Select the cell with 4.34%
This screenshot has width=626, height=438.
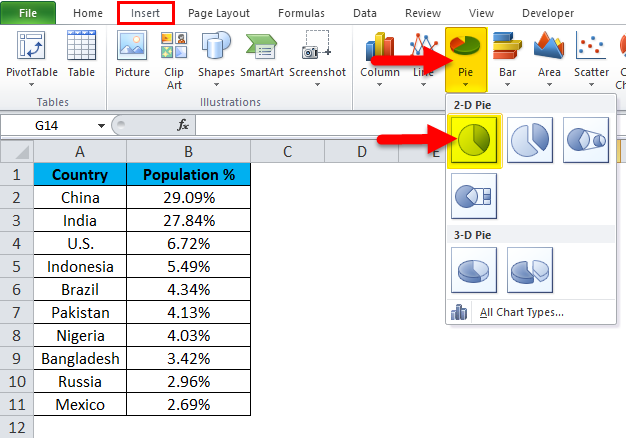pyautogui.click(x=188, y=289)
